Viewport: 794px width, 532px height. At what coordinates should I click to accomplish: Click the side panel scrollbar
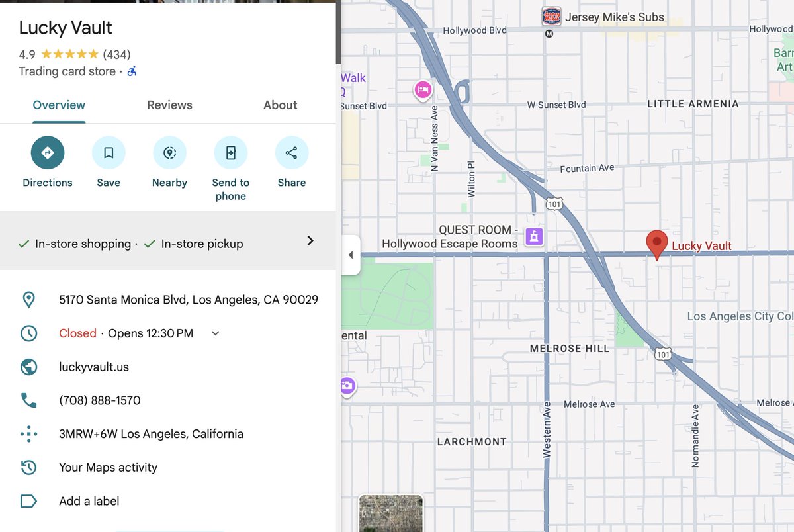click(338, 33)
